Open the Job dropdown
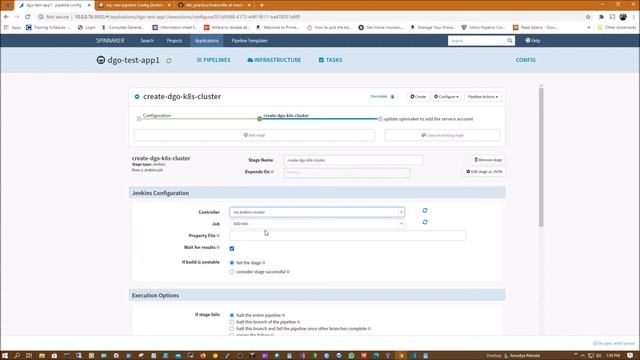The height and width of the screenshot is (360, 640). pyautogui.click(x=317, y=224)
